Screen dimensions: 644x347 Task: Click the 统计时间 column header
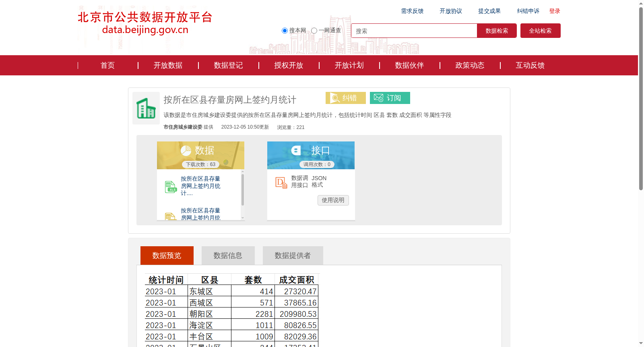tap(166, 280)
